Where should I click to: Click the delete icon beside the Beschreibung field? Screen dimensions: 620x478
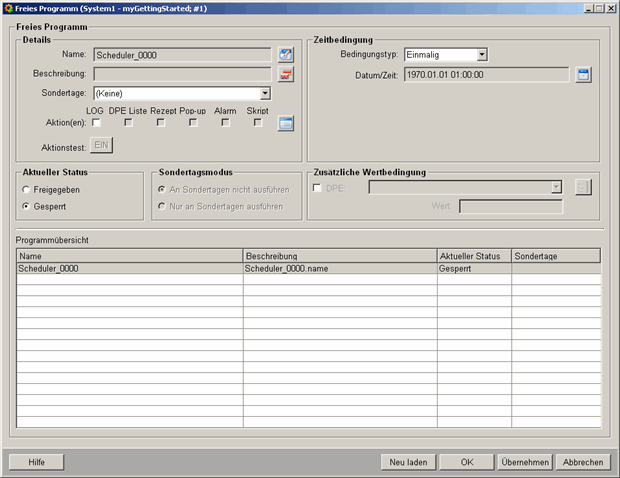pyautogui.click(x=285, y=74)
